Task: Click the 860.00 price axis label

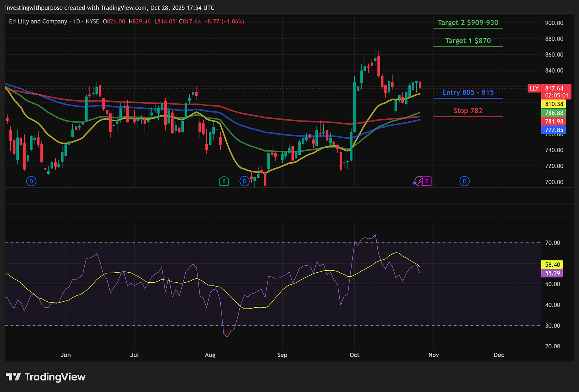Action: pos(554,54)
